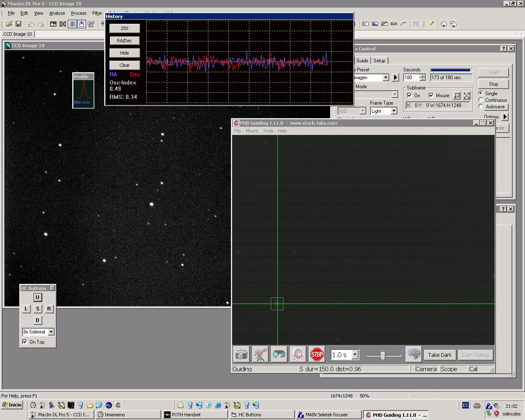Open the 1.0 s exposure dropdown
Image resolution: width=525 pixels, height=420 pixels.
pos(355,355)
